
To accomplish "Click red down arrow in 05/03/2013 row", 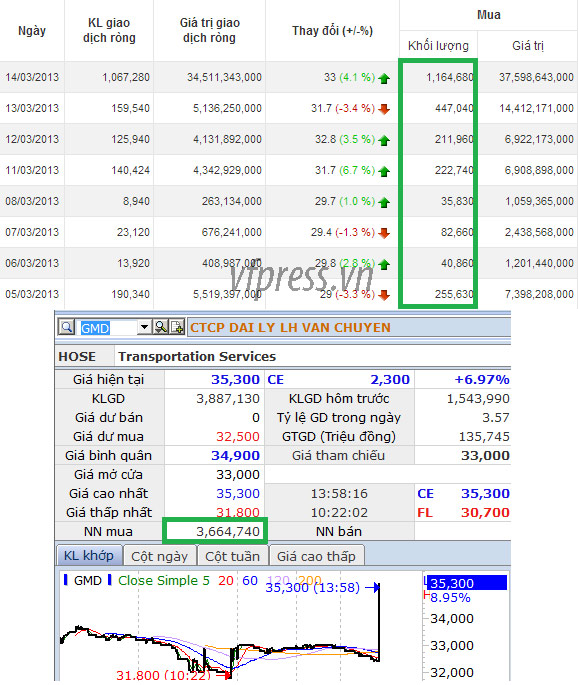I will click(x=384, y=295).
